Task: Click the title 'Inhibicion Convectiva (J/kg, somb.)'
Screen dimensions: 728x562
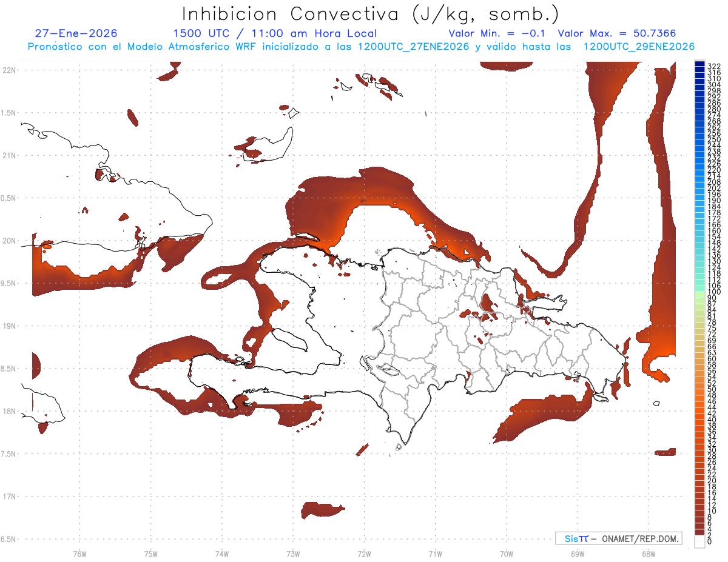Action: click(371, 14)
